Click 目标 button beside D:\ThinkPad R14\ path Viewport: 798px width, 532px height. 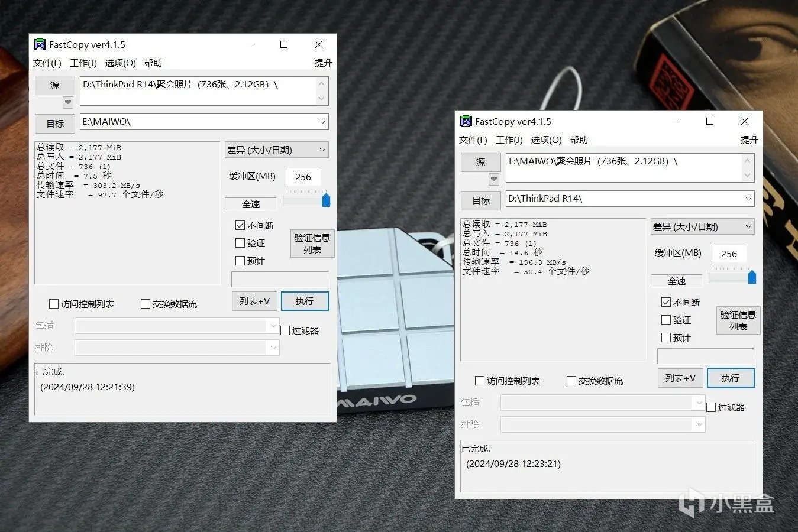[x=481, y=200]
